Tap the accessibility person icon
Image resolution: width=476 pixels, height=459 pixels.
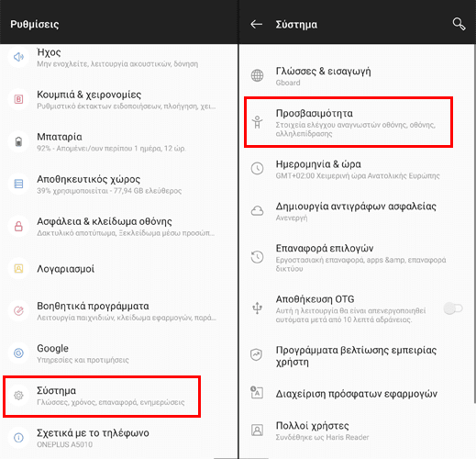click(257, 122)
